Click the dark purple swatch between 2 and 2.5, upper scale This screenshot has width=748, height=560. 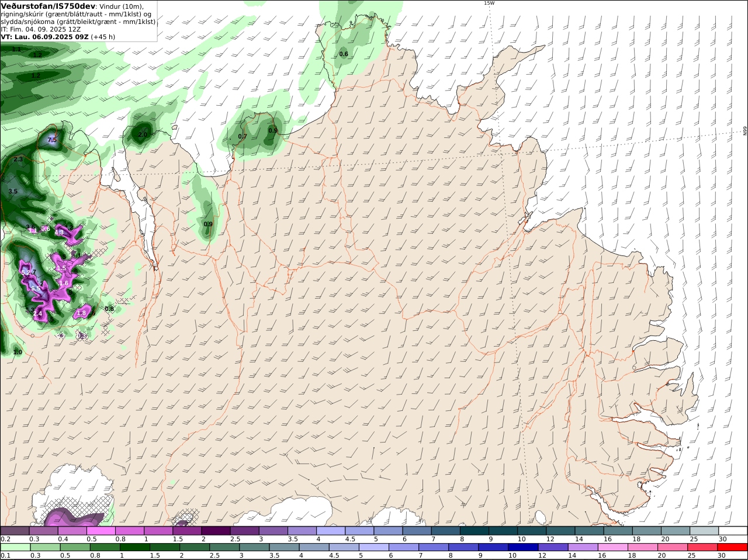tap(216, 531)
